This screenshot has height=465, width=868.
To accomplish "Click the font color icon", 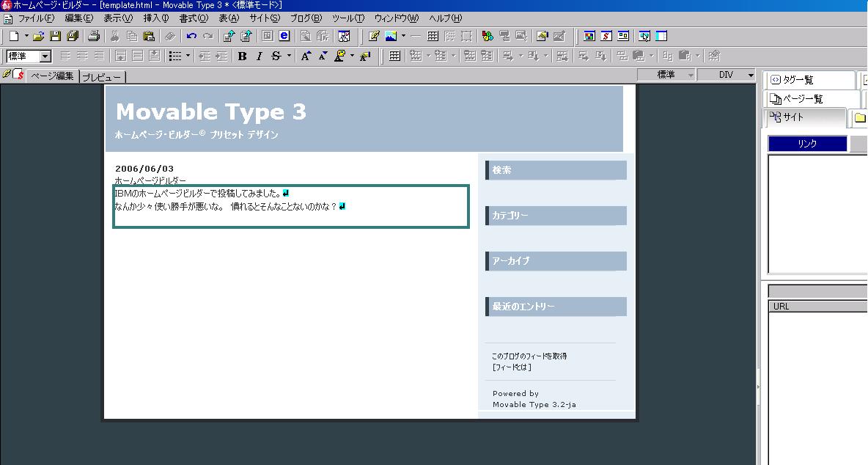I will [340, 56].
